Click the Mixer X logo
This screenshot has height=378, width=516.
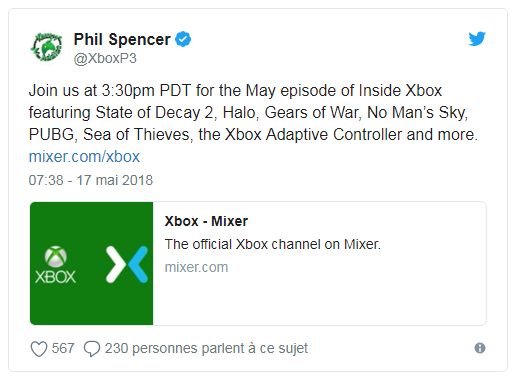point(127,264)
